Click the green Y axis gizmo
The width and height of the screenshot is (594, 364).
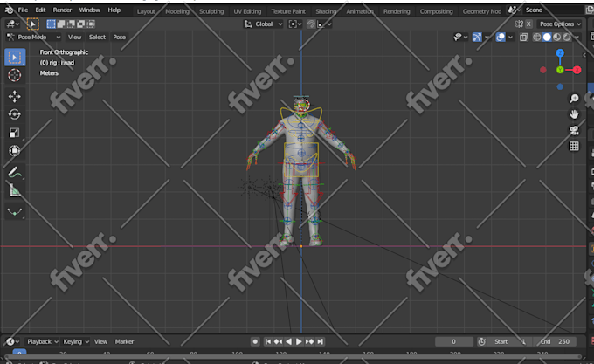click(x=560, y=70)
